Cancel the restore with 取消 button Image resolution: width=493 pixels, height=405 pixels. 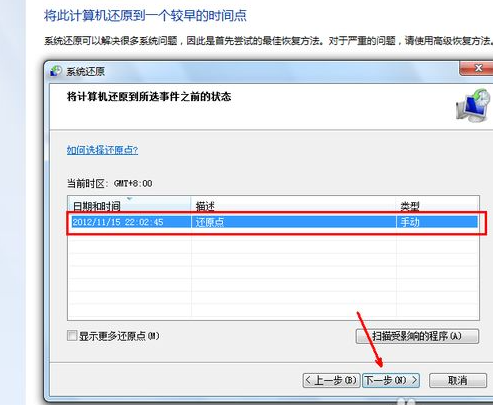pyautogui.click(x=458, y=380)
